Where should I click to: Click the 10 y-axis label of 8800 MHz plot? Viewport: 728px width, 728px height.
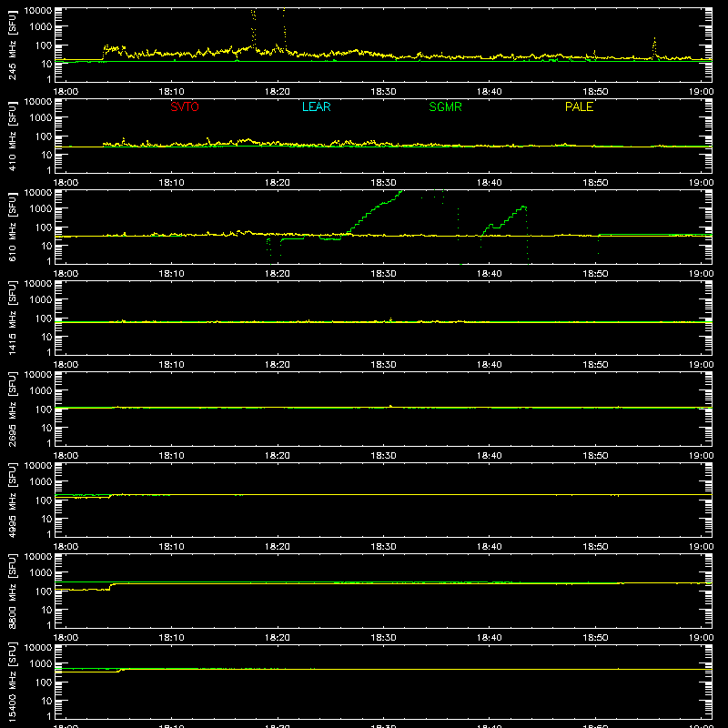point(46,610)
